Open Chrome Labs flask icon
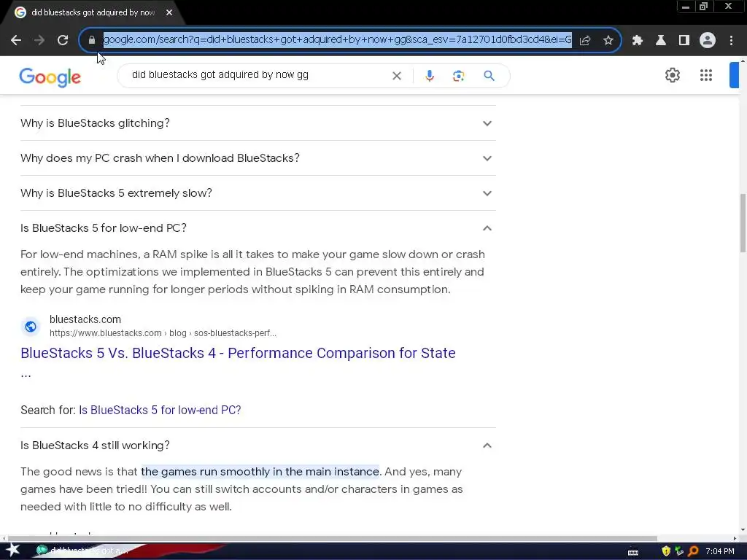This screenshot has width=747, height=560. point(661,41)
